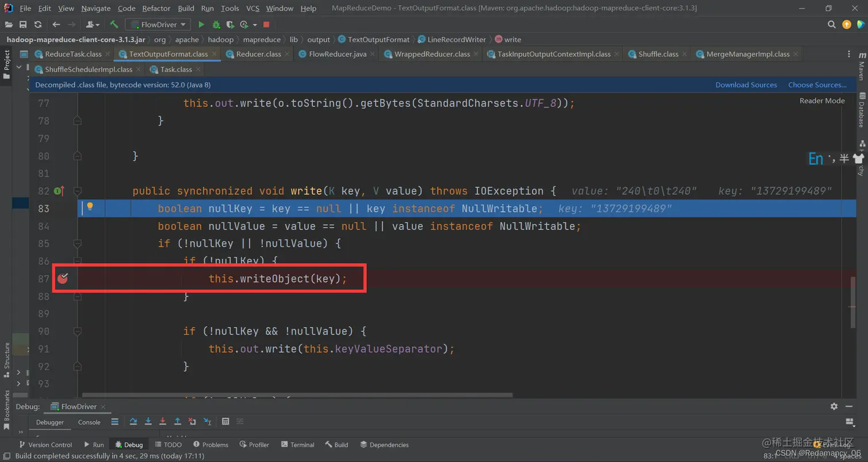868x462 pixels.
Task: Click the Step Into debugger icon
Action: coord(148,421)
